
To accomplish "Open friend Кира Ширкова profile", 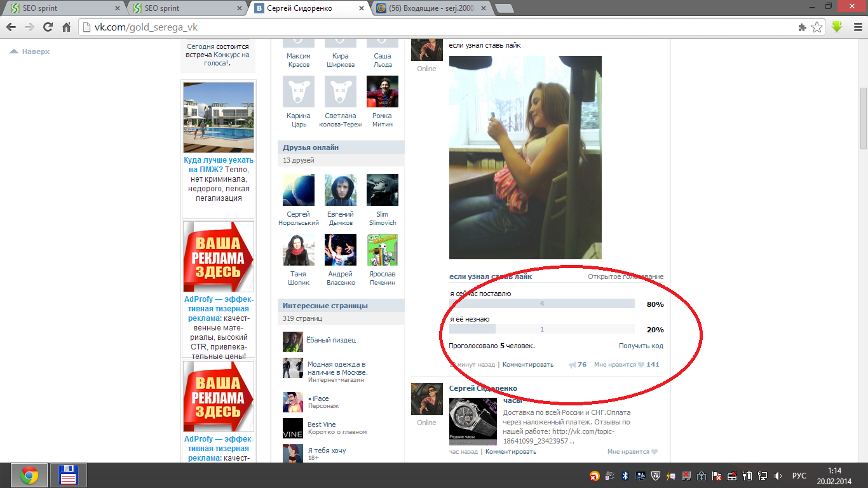I will [x=340, y=60].
